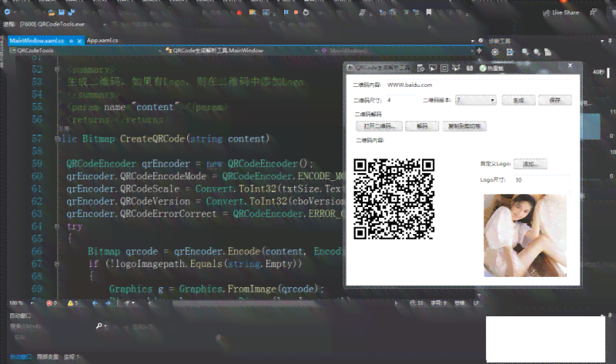
Task: Click the 添加 add Logo button
Action: point(530,164)
